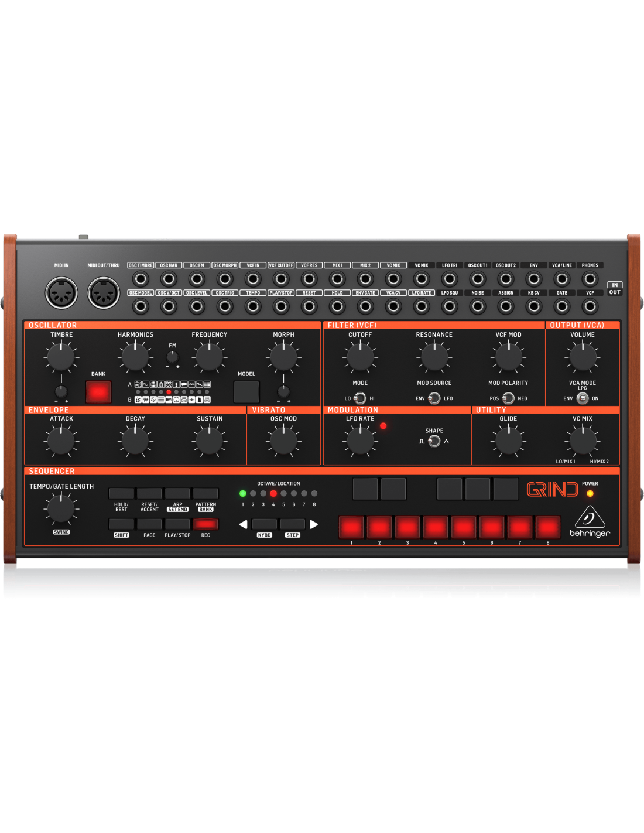Image resolution: width=644 pixels, height=833 pixels.
Task: Click the vibrato OSC MOD knob
Action: [x=283, y=441]
